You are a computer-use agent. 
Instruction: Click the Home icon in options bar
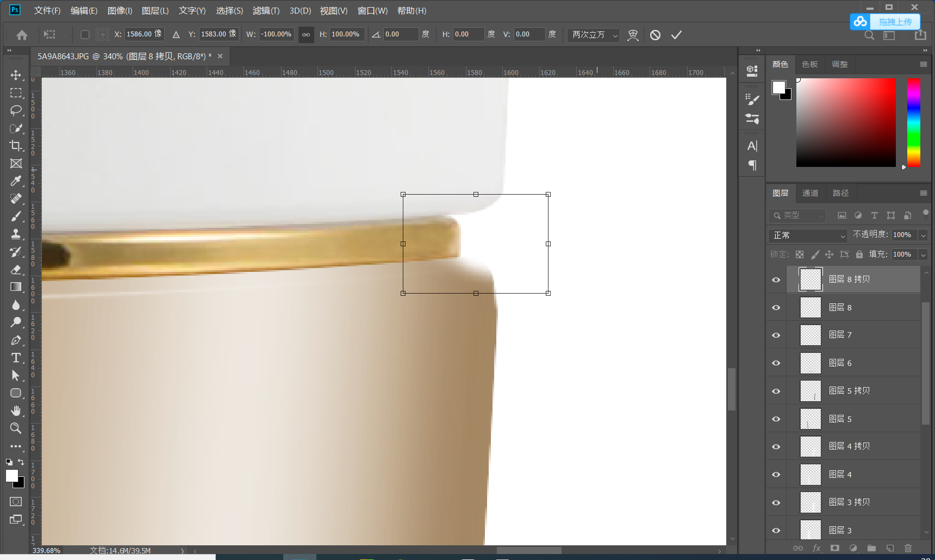(x=22, y=35)
